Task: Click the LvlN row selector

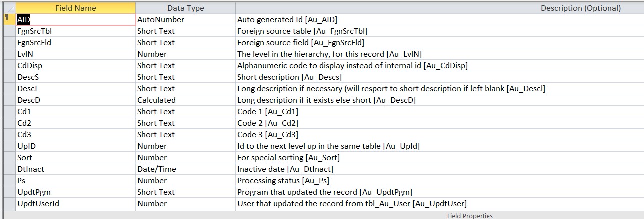Action: click(x=9, y=54)
